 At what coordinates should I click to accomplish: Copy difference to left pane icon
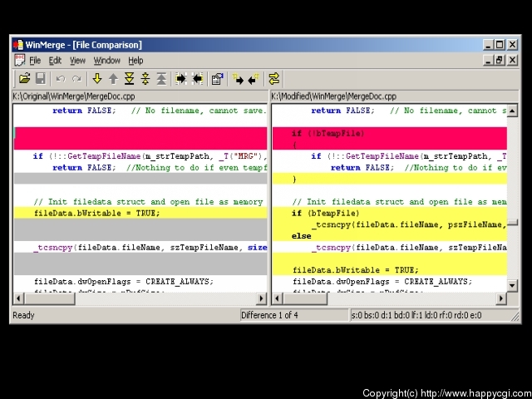197,79
